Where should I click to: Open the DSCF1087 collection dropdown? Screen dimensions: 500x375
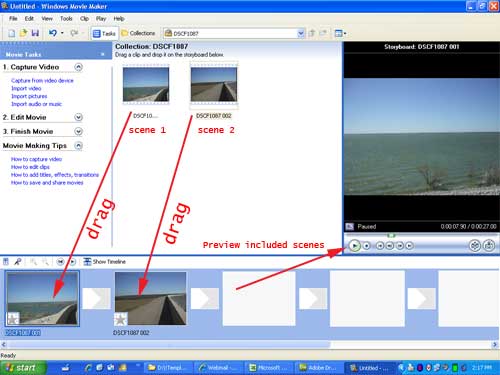(x=300, y=33)
